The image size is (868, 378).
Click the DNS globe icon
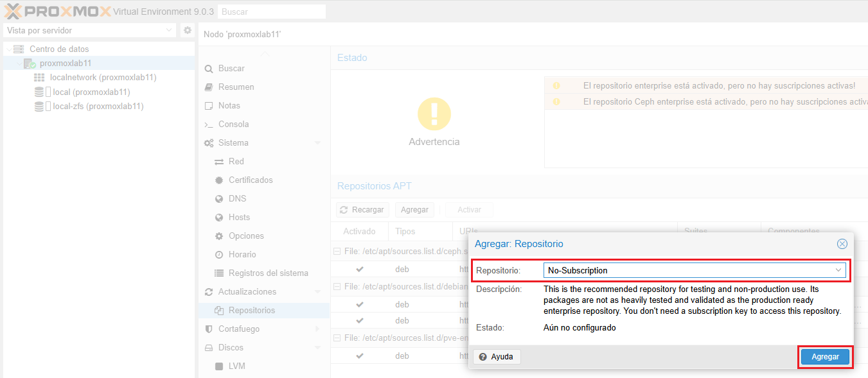coord(219,198)
